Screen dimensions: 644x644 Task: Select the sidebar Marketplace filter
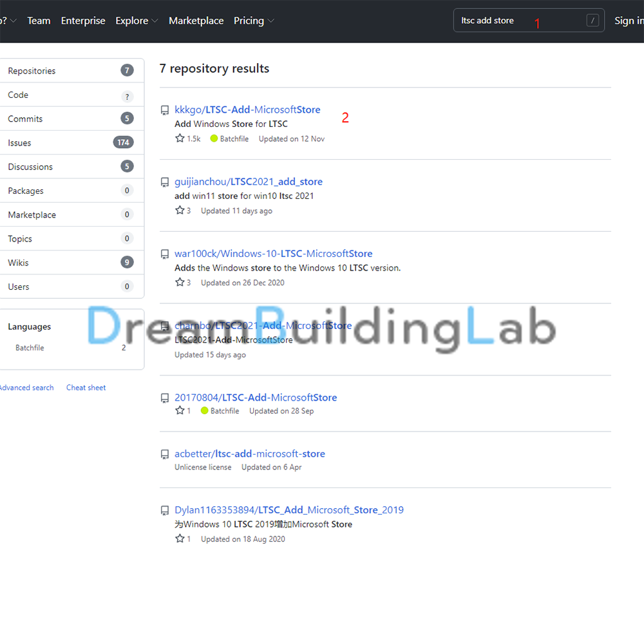[x=72, y=215]
